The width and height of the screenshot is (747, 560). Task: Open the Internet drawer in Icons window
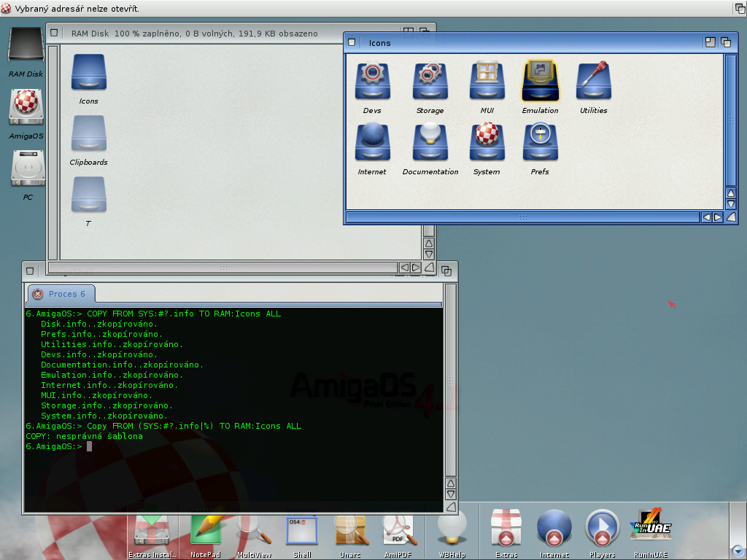click(x=372, y=143)
